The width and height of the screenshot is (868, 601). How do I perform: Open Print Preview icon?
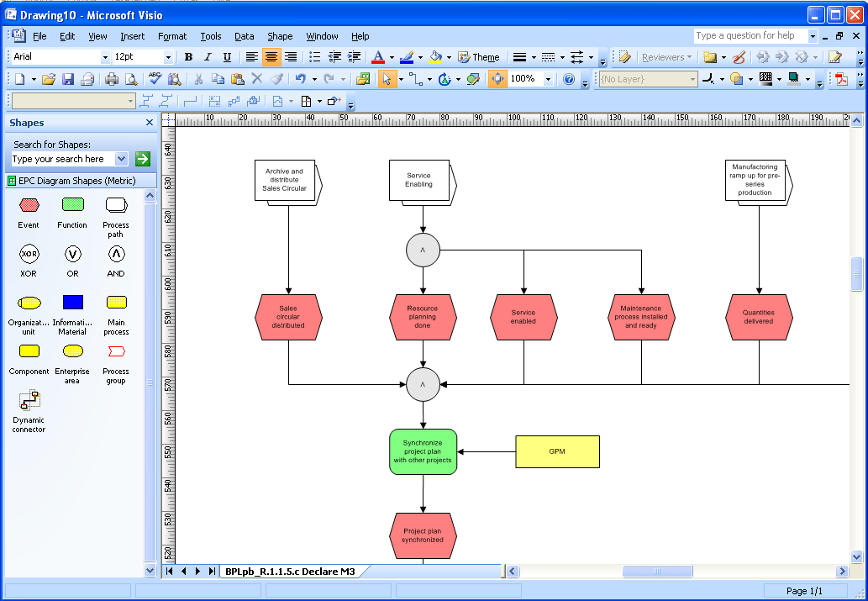point(131,79)
